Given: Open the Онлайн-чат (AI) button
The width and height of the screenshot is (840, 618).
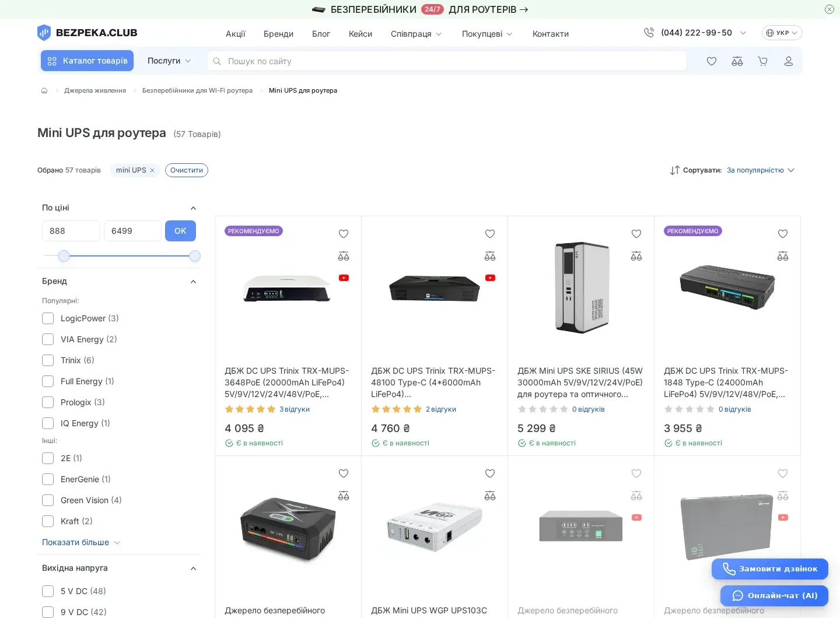Looking at the screenshot, I should pos(774,596).
